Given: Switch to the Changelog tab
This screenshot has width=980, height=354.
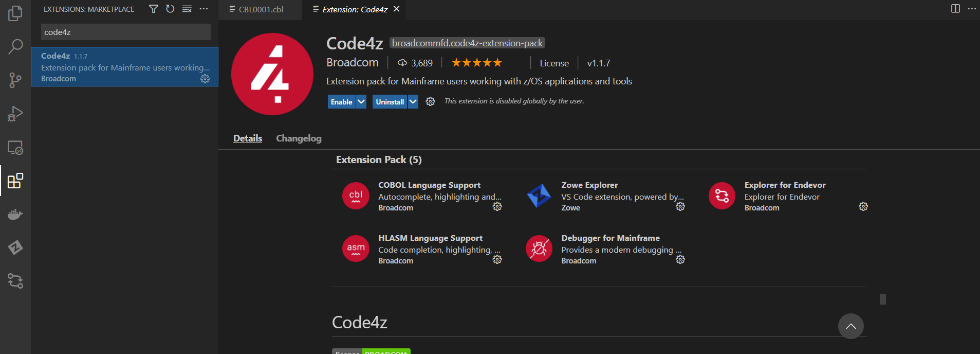Looking at the screenshot, I should click(299, 138).
